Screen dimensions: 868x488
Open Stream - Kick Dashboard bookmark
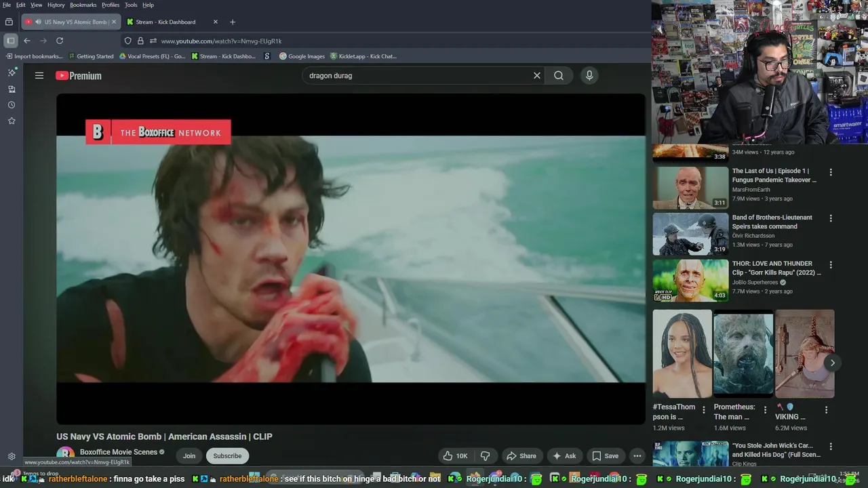pos(224,56)
